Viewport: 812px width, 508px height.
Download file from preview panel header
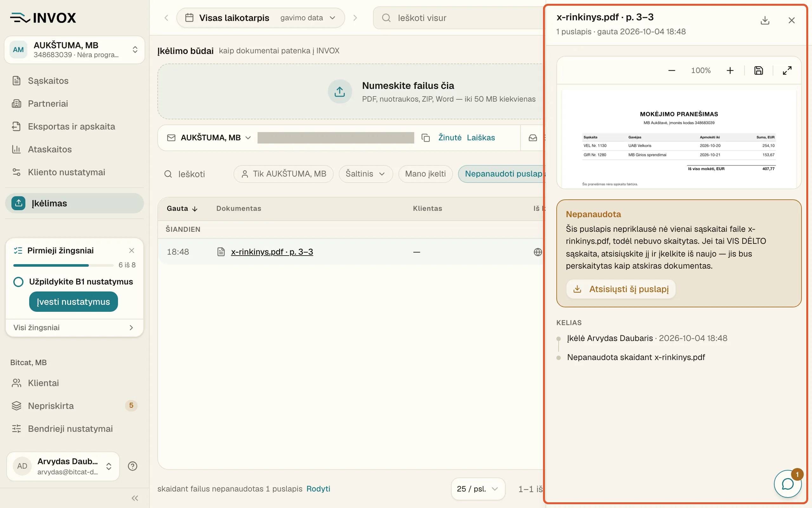(765, 21)
